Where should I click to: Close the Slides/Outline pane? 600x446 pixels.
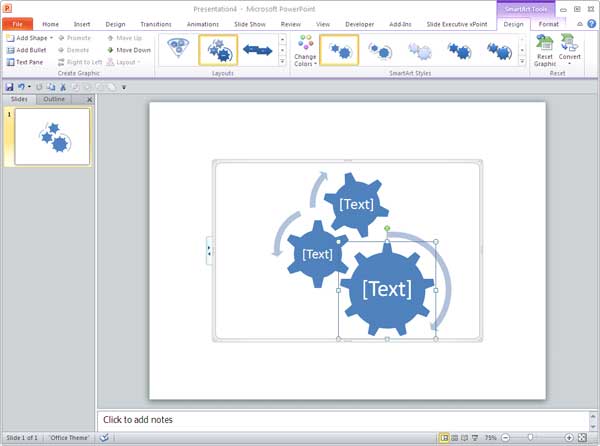pos(90,99)
